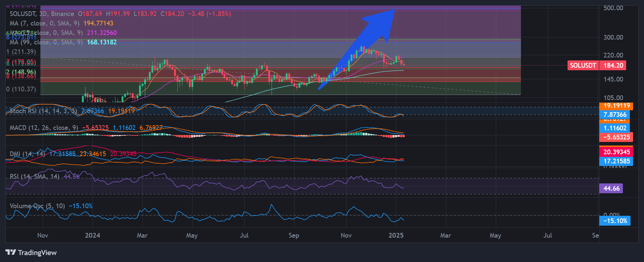Select the low price L183.92 value
The image size is (644, 262).
[145, 14]
